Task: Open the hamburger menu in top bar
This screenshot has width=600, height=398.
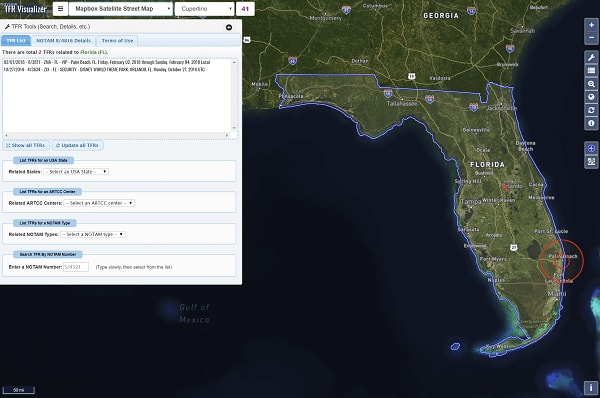Action: pyautogui.click(x=60, y=9)
